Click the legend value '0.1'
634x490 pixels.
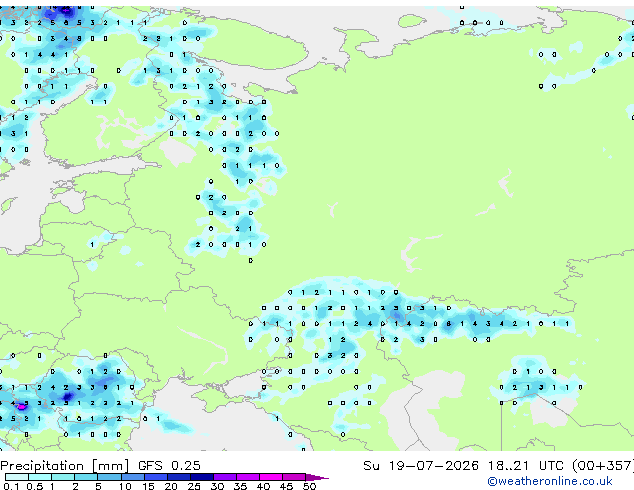pyautogui.click(x=12, y=486)
